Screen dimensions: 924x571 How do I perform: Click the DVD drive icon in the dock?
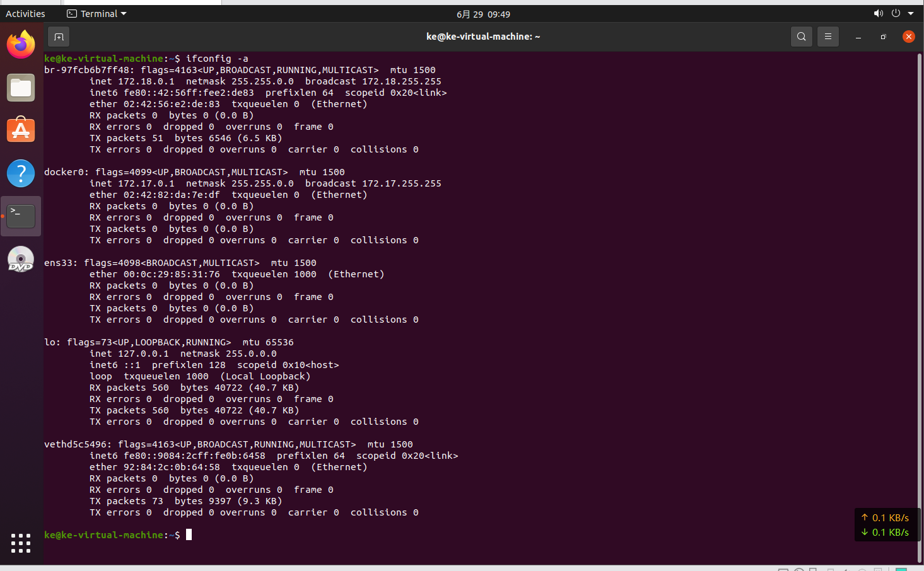21,259
